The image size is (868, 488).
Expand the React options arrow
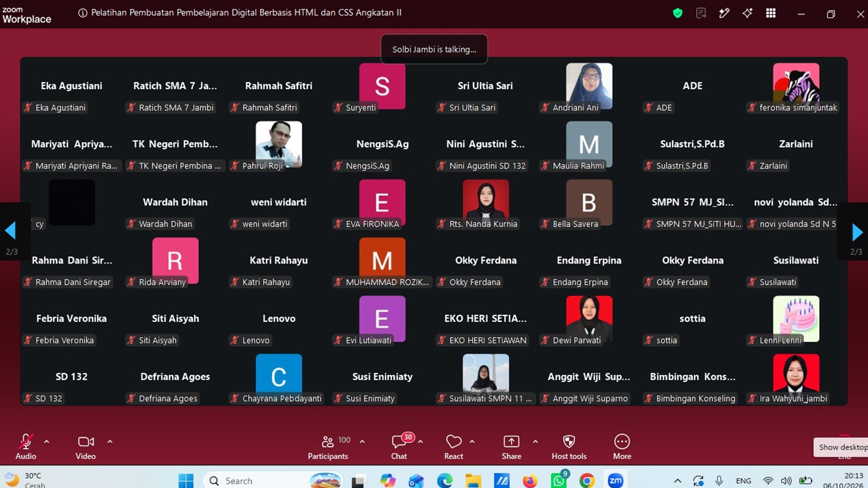(472, 441)
